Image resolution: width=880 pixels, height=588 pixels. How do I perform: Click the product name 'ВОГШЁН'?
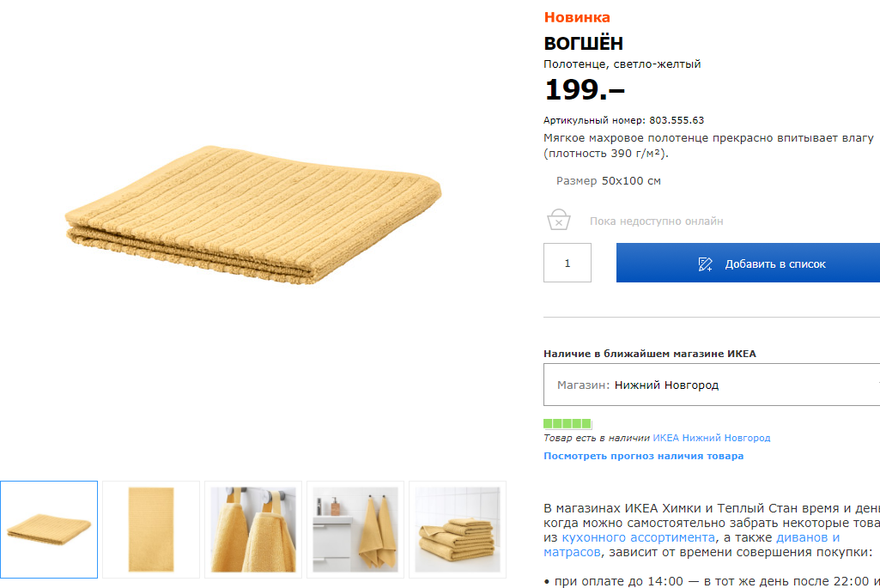[583, 43]
